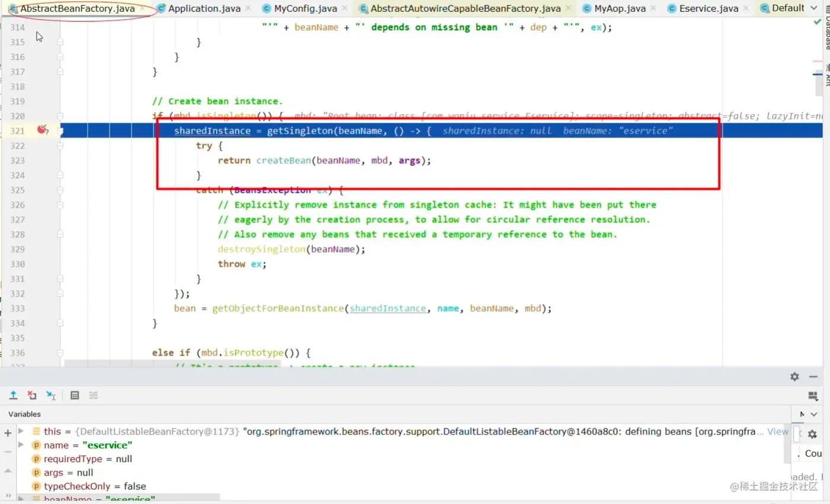
Task: Select the AbstractBeanFactory.java tab
Action: (x=78, y=9)
